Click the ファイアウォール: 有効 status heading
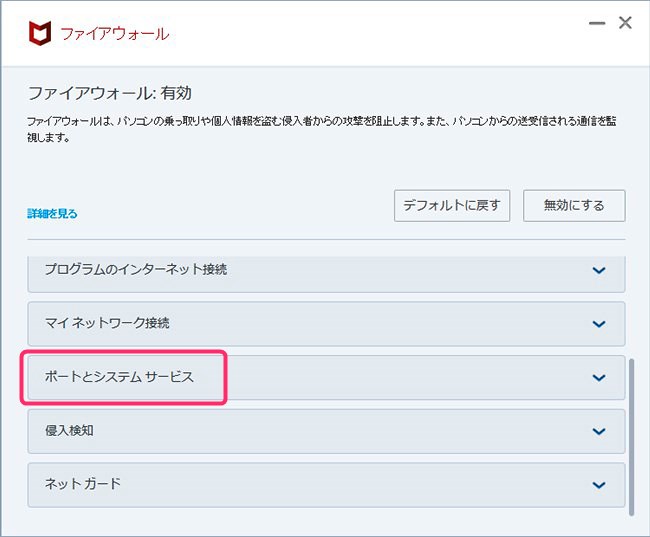The height and width of the screenshot is (537, 650). point(109,93)
